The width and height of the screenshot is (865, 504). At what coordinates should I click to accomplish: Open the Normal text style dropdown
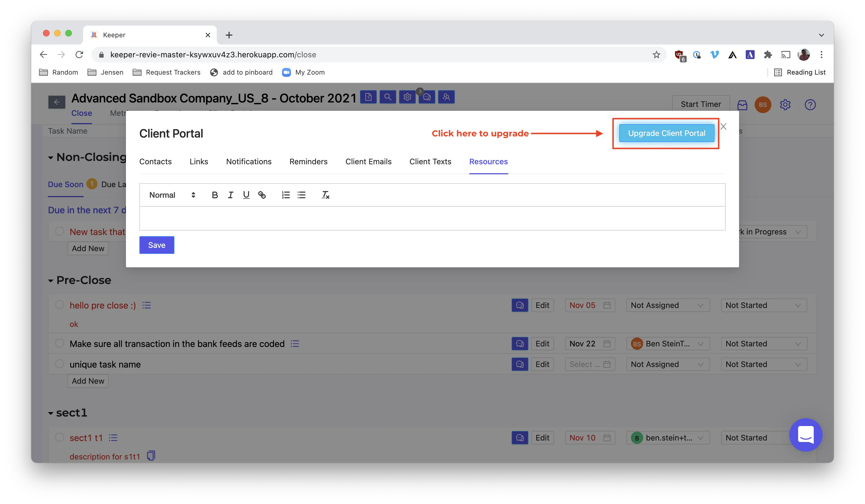172,195
